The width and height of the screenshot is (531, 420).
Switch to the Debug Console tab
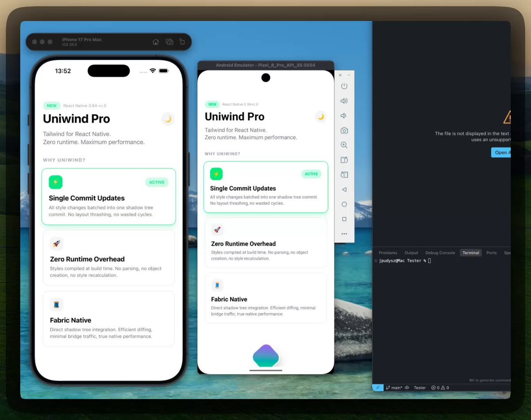point(440,253)
